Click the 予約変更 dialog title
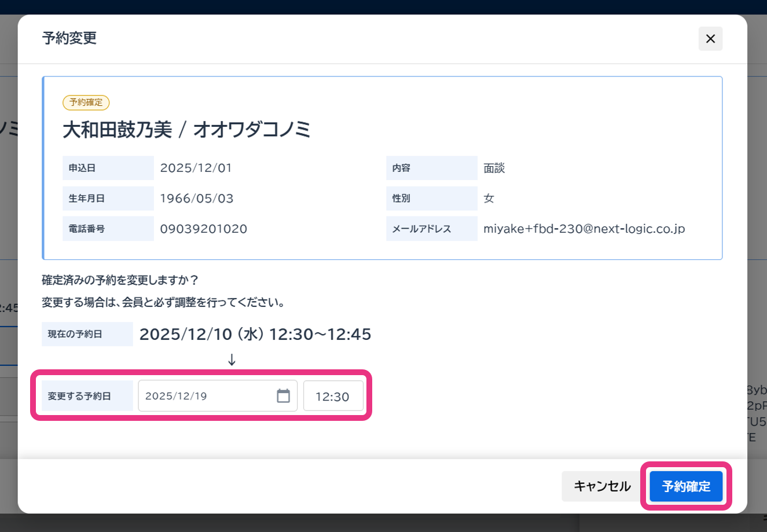The height and width of the screenshot is (532, 767). [x=69, y=38]
